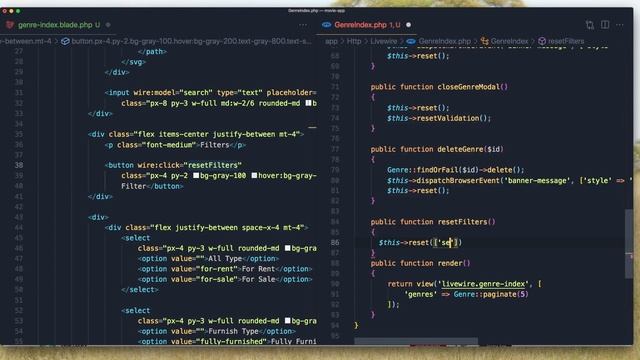The image size is (640, 360).
Task: Switch to the genre-index.blade.php tab
Action: (x=55, y=25)
